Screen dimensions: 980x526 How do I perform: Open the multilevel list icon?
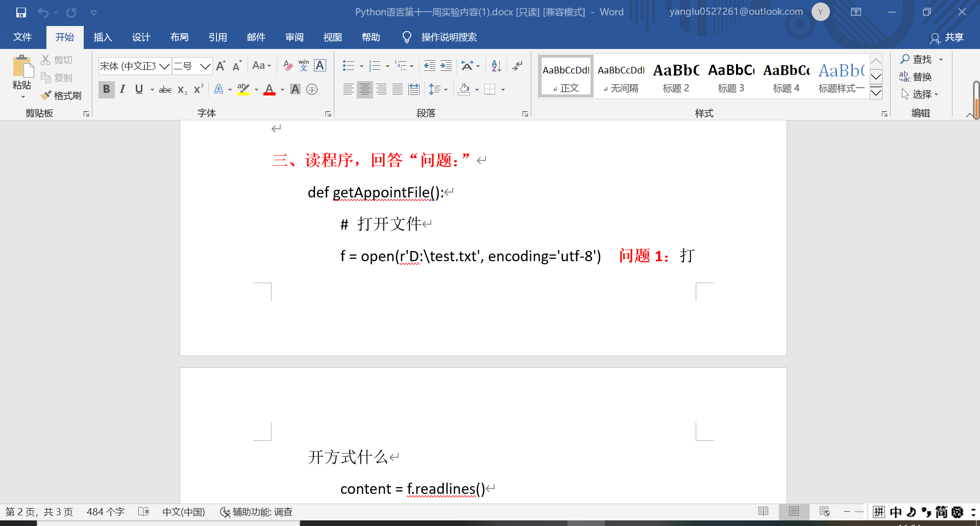(x=401, y=66)
